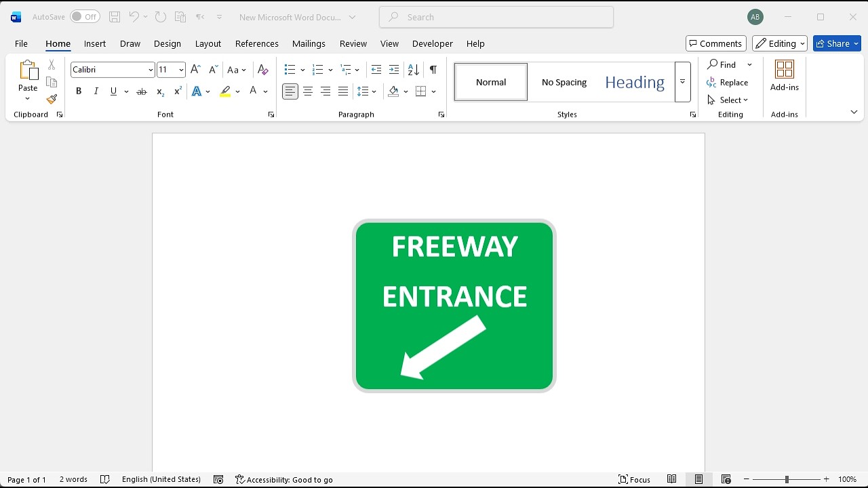Click the Cut scissors icon
This screenshot has width=868, height=488.
[x=52, y=65]
